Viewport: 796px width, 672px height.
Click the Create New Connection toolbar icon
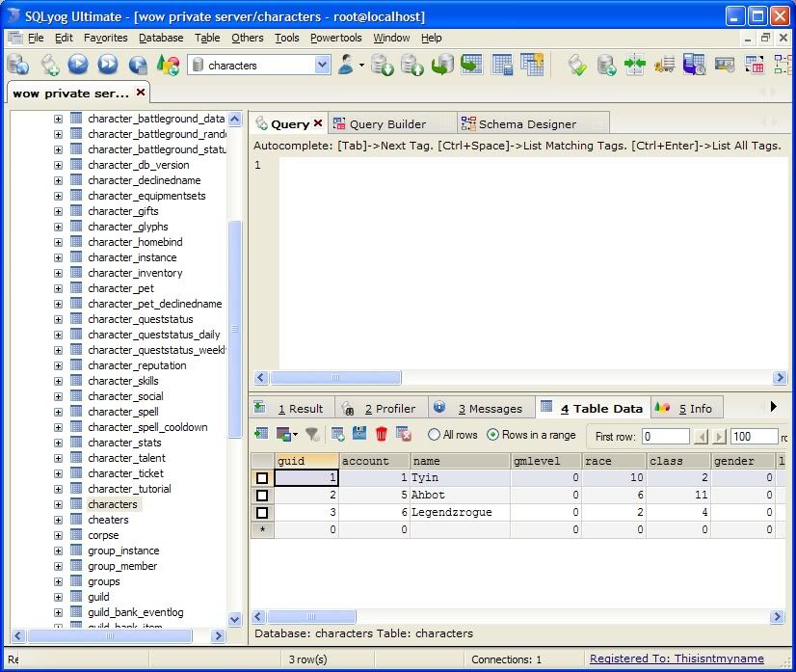(17, 65)
